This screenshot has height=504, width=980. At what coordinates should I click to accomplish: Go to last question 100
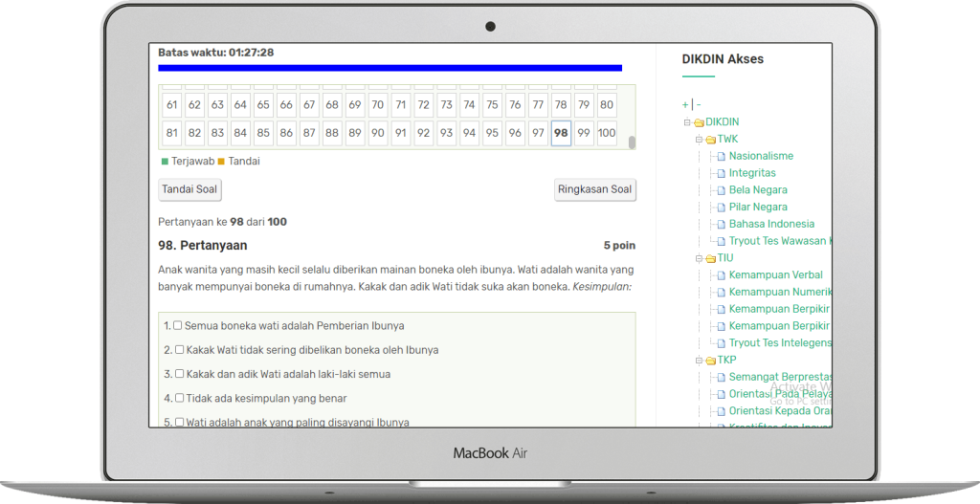tap(606, 133)
